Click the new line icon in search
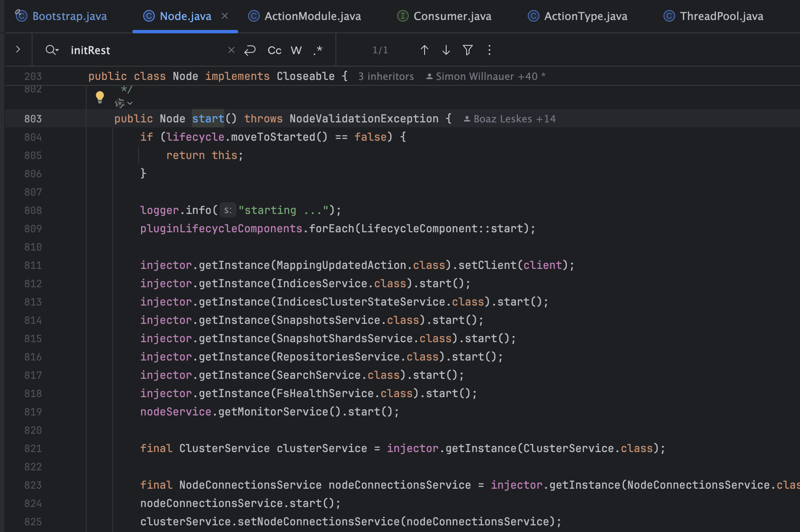 click(250, 50)
